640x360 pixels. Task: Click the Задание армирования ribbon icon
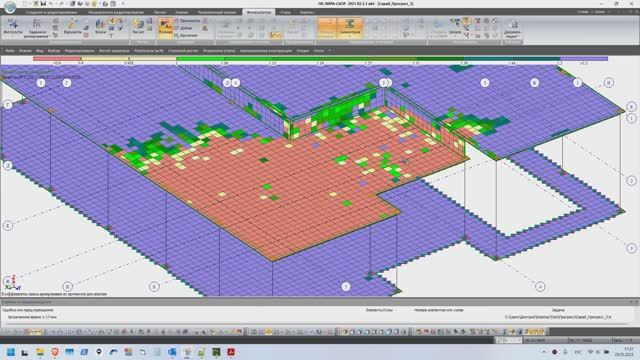tap(36, 28)
